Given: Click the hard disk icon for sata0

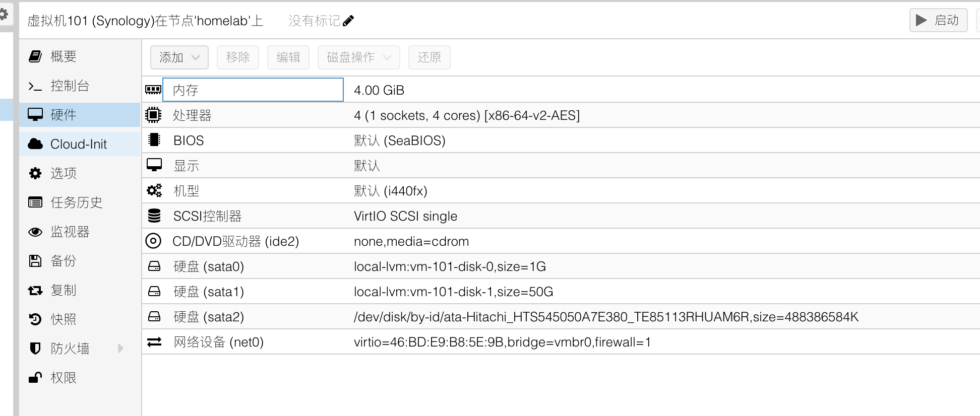Looking at the screenshot, I should 154,266.
